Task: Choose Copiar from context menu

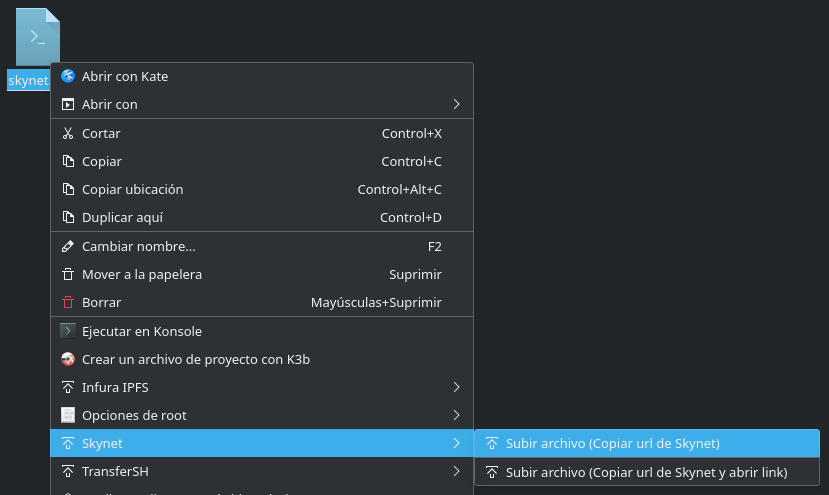Action: (262, 161)
